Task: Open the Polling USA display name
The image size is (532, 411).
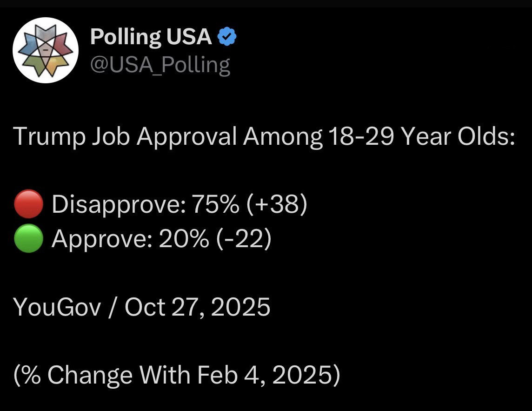Action: point(151,37)
